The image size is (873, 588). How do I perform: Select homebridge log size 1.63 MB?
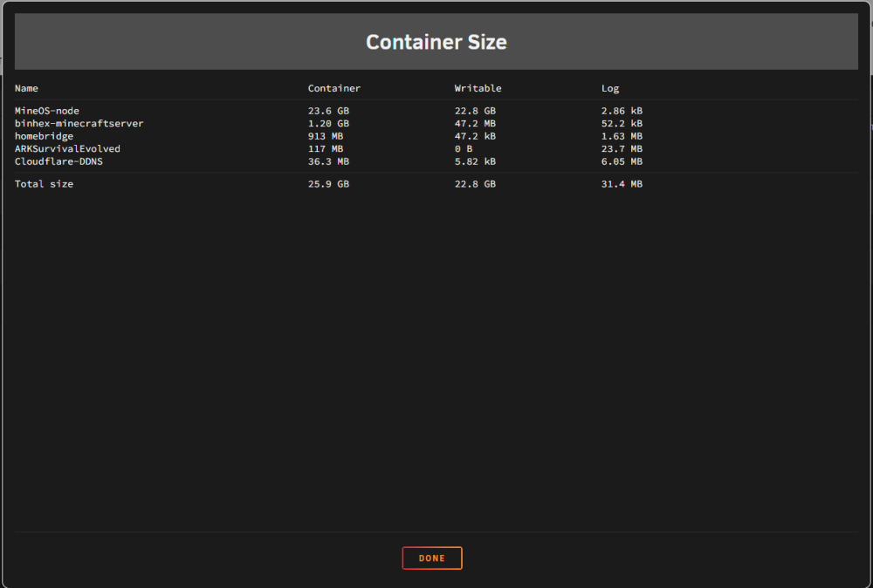click(x=622, y=136)
